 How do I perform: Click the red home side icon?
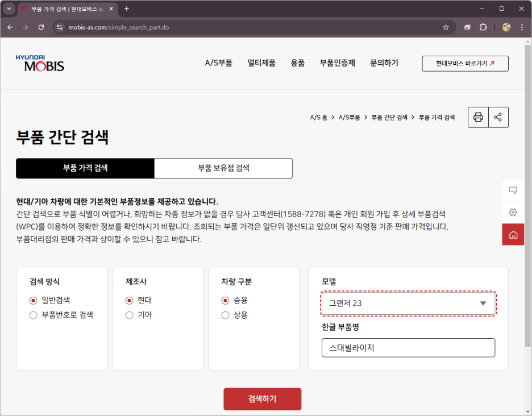513,235
